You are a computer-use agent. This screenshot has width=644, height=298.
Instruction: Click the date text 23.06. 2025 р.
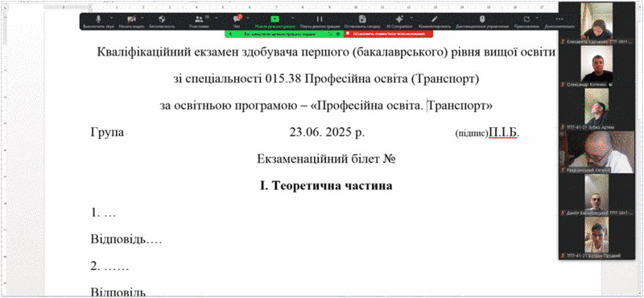[327, 133]
